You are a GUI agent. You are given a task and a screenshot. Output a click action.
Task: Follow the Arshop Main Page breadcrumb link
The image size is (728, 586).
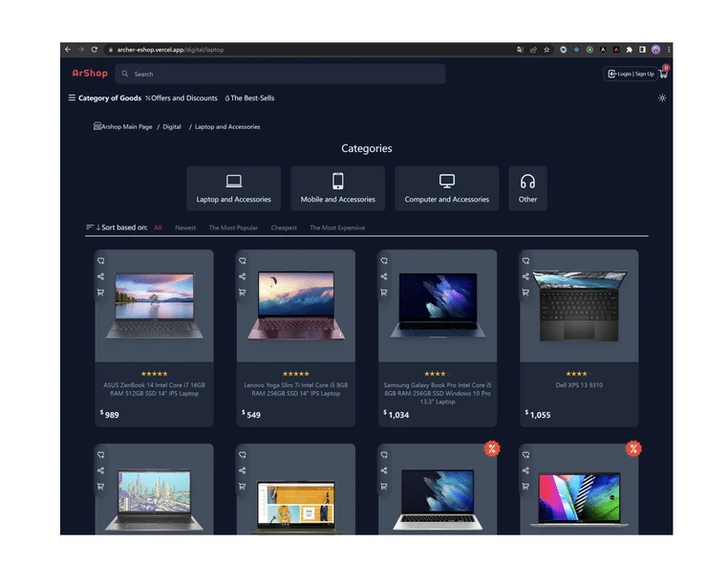point(123,127)
